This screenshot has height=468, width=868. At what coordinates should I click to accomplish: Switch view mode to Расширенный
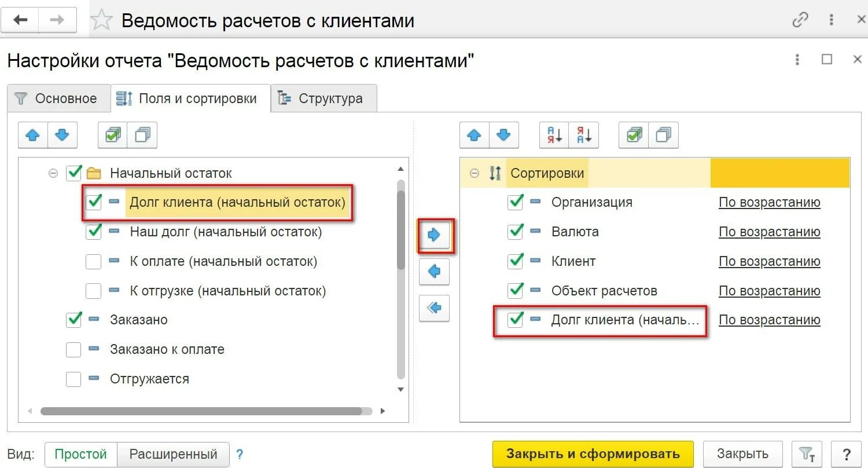point(173,454)
